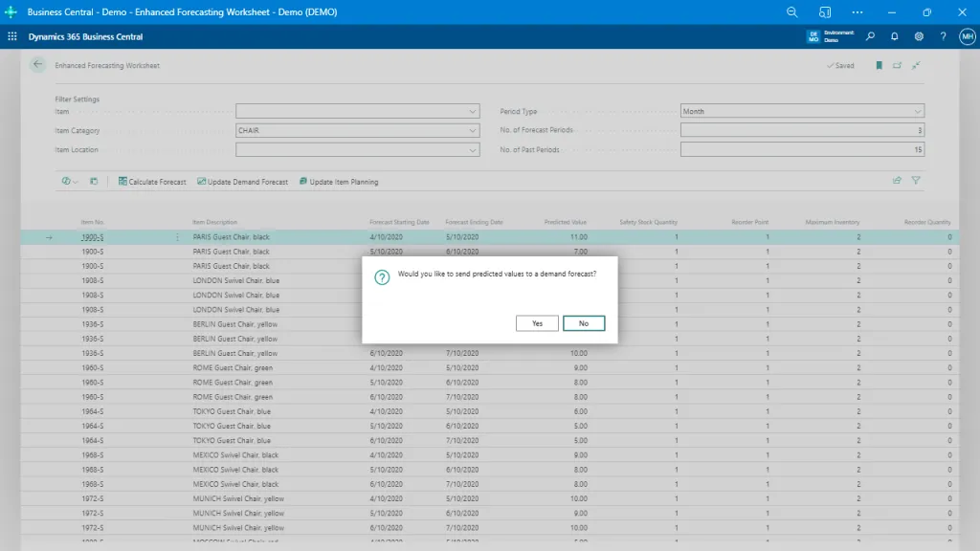Viewport: 980px width, 551px height.
Task: Open Settings via the gear icon
Action: pos(918,35)
